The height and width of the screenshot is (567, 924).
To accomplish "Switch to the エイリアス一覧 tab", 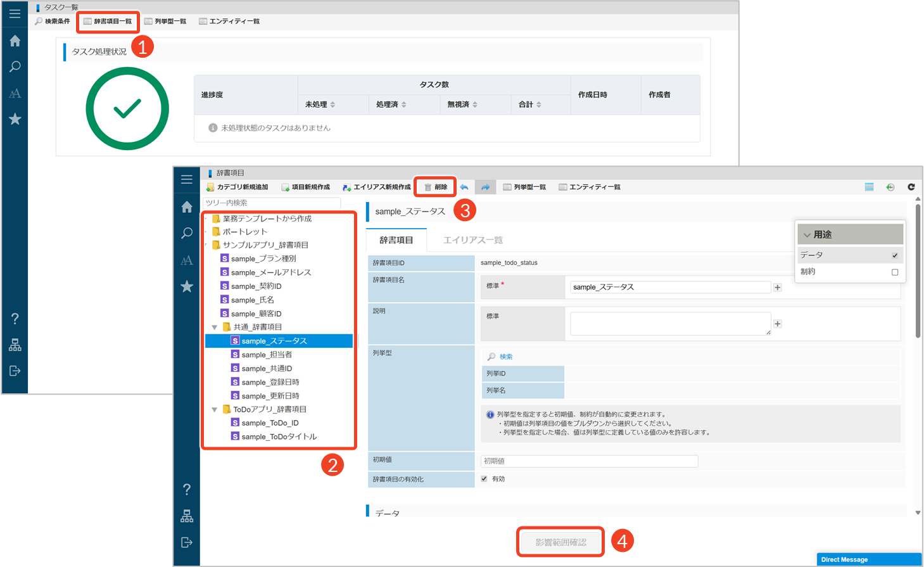I will click(472, 240).
